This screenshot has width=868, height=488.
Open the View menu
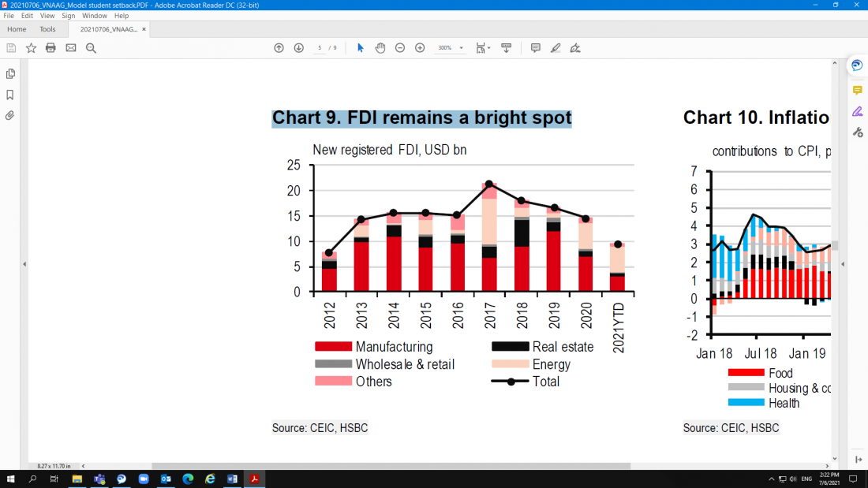[x=47, y=16]
